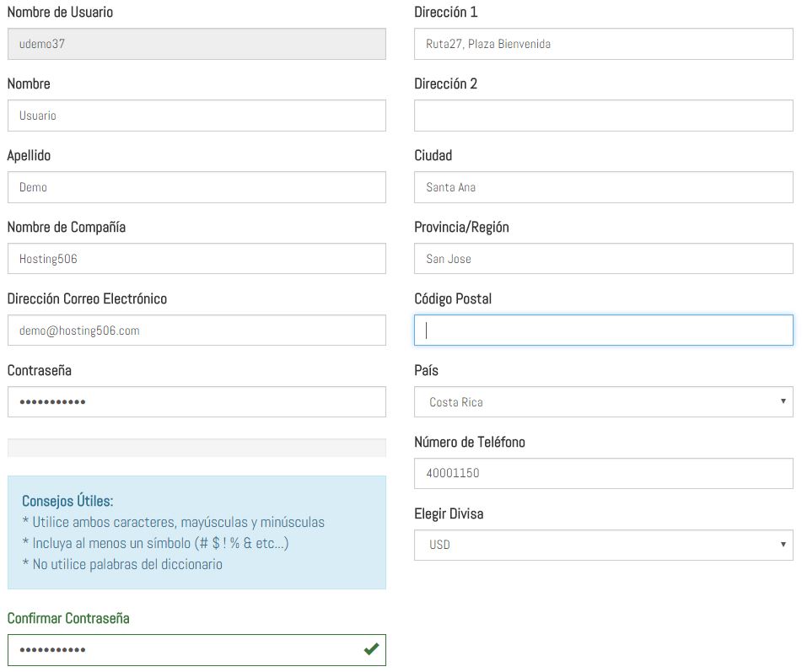Click the País dropdown arrow
This screenshot has width=802, height=672.
point(783,401)
